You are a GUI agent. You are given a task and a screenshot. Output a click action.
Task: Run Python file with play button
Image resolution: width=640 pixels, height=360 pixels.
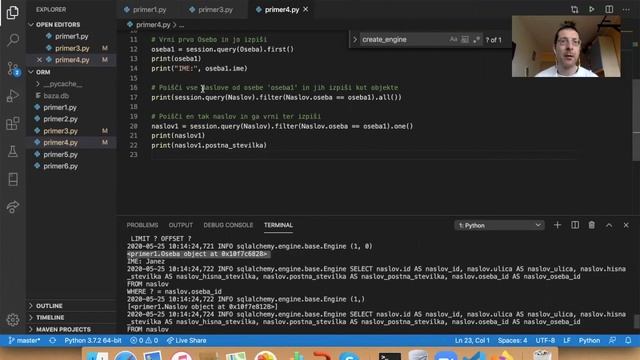591,9
